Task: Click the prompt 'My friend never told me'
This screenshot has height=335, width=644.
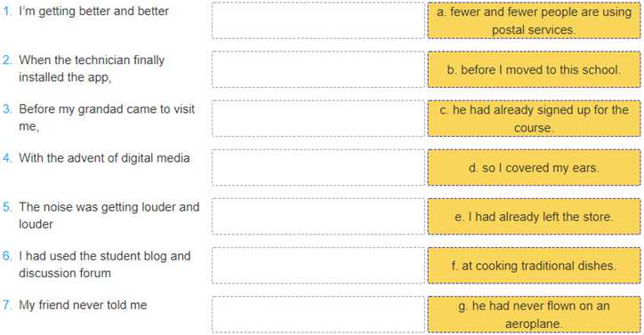Action: pos(83,305)
